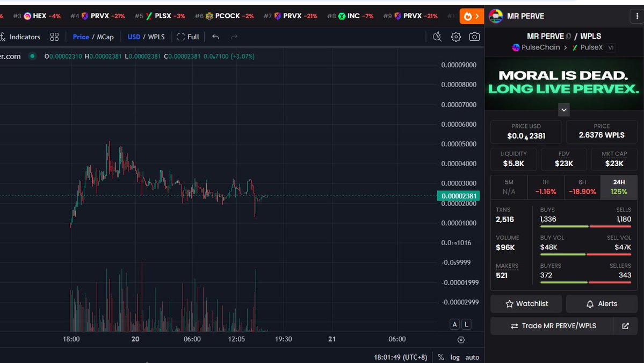Image resolution: width=644 pixels, height=363 pixels.
Task: Click the MKT CAP $23K box
Action: (614, 159)
